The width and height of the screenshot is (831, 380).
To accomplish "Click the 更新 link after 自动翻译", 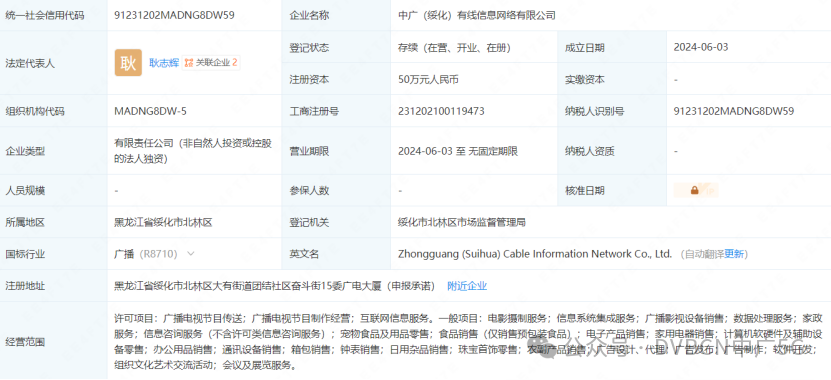I will click(735, 254).
